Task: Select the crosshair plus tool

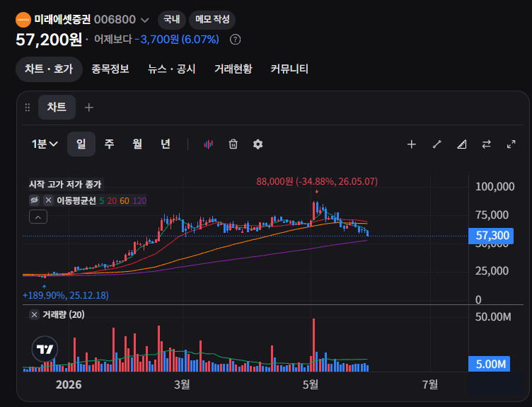Action: point(412,144)
